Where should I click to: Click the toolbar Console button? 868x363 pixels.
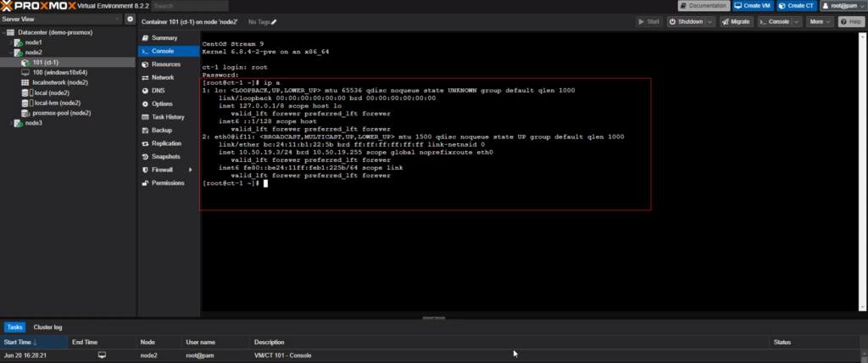coord(774,21)
